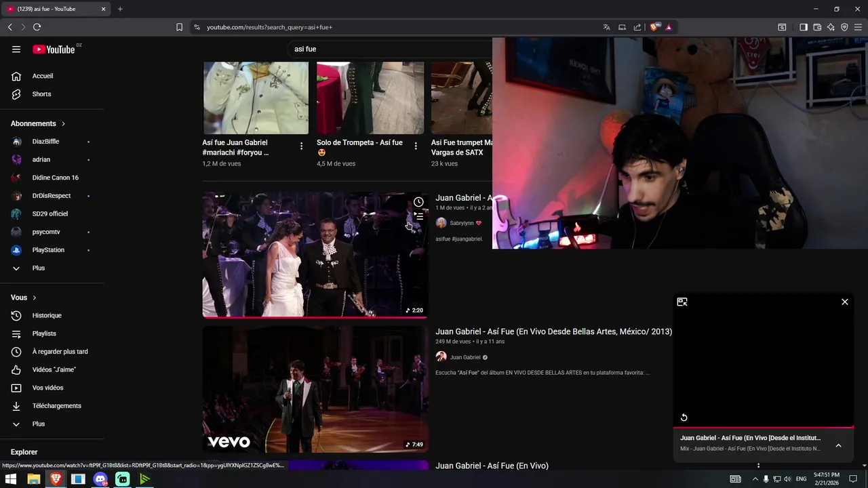Open the YouTube hamburger guide menu
Image resolution: width=868 pixels, height=488 pixels.
pos(16,49)
